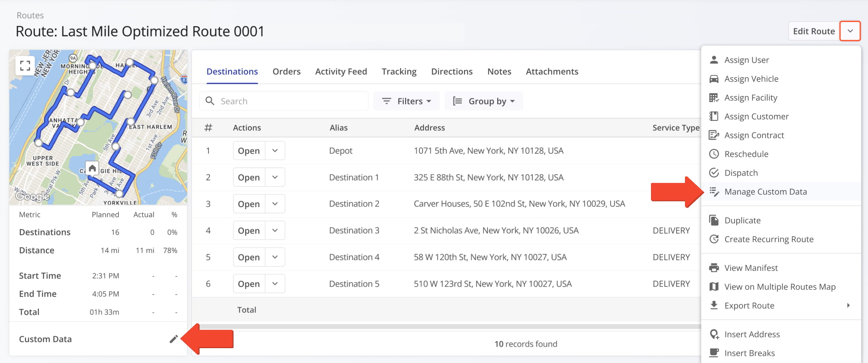Click the Reschedule clock icon
The width and height of the screenshot is (868, 363).
point(714,154)
